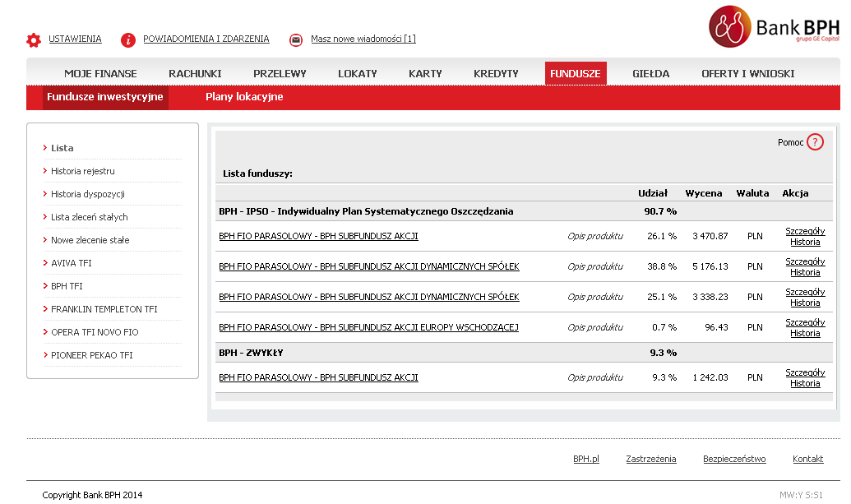Click the Bank BPH logo
Viewport: 851px width, 504px height.
coord(774,26)
